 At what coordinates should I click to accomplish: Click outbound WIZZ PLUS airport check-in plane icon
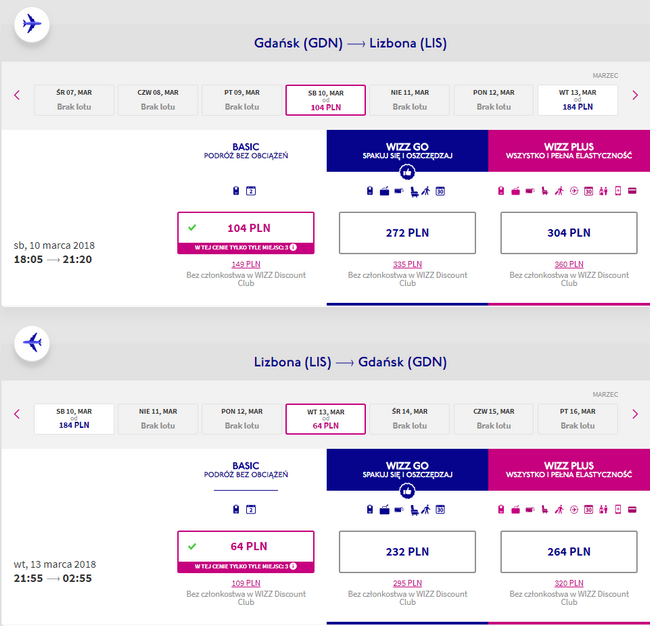click(574, 191)
